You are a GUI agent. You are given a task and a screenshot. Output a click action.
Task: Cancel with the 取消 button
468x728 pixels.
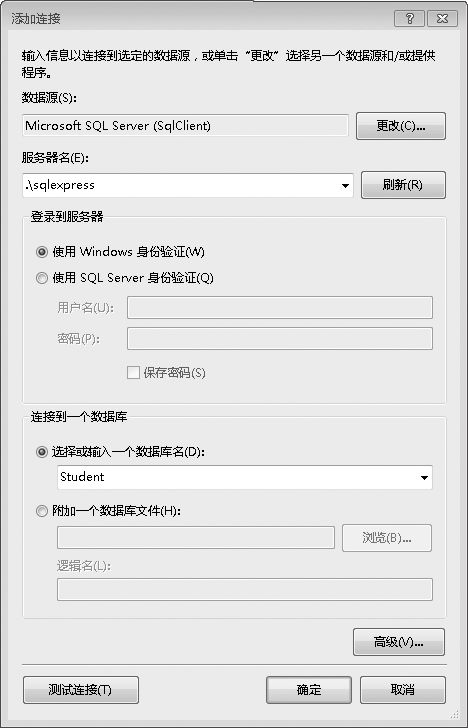(403, 690)
